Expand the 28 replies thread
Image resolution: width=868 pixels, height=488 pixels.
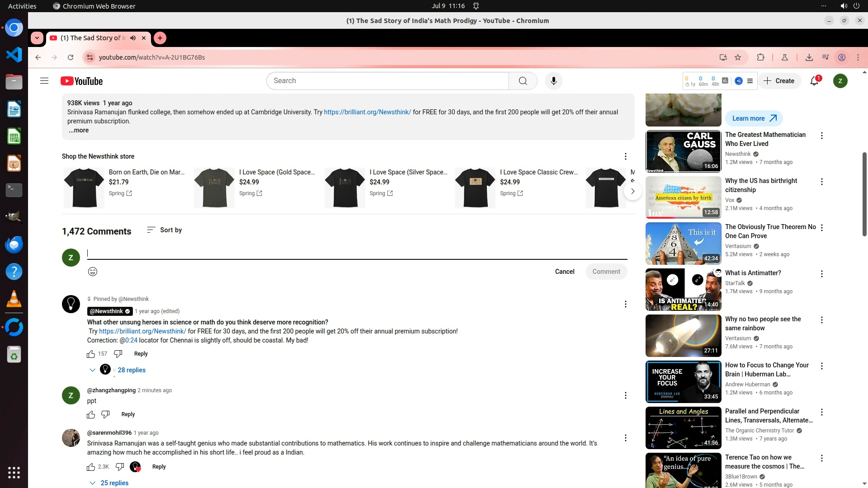pos(131,370)
